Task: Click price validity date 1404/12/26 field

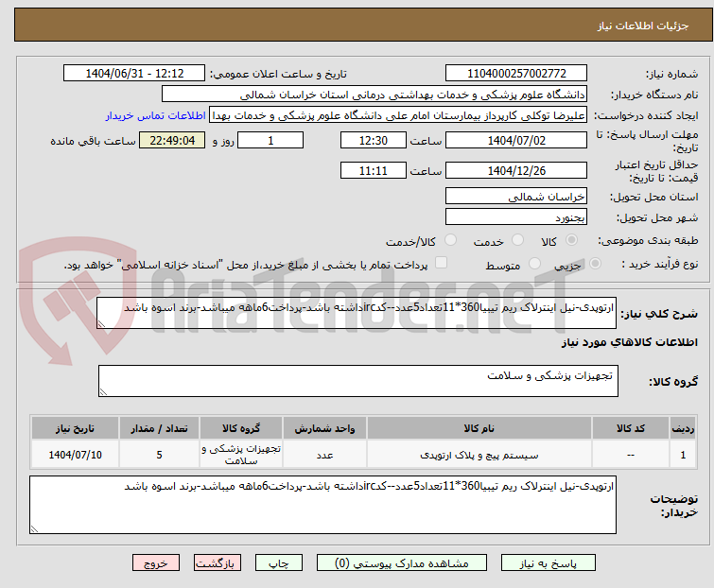Action: click(516, 171)
